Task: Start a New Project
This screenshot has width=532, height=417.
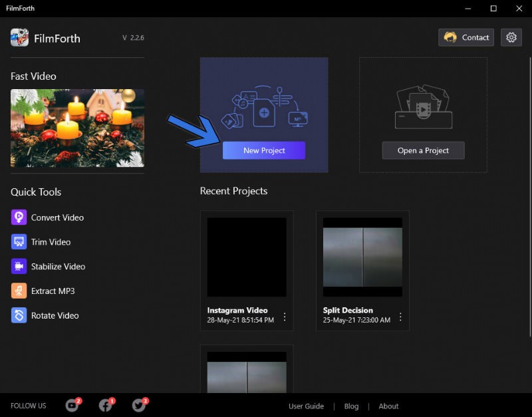Action: pos(264,150)
